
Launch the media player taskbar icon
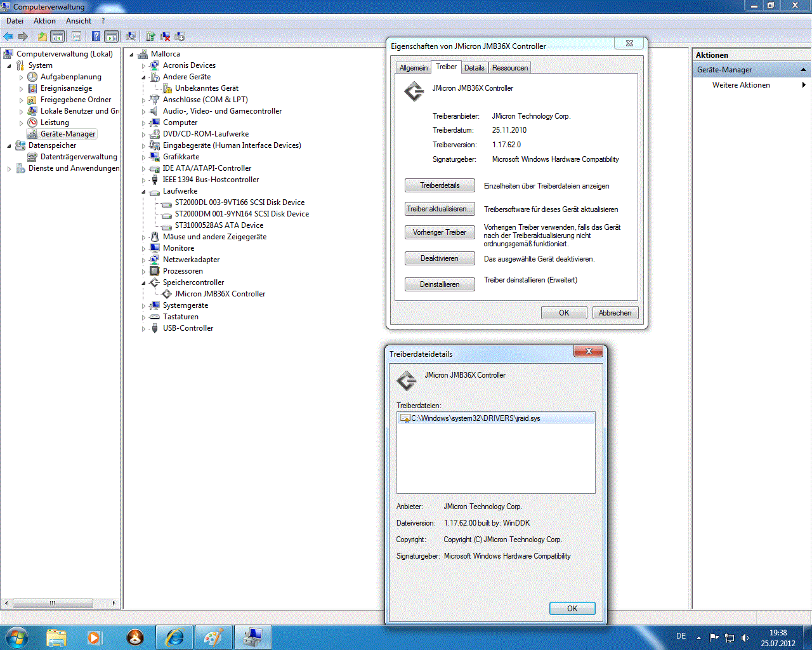point(94,637)
